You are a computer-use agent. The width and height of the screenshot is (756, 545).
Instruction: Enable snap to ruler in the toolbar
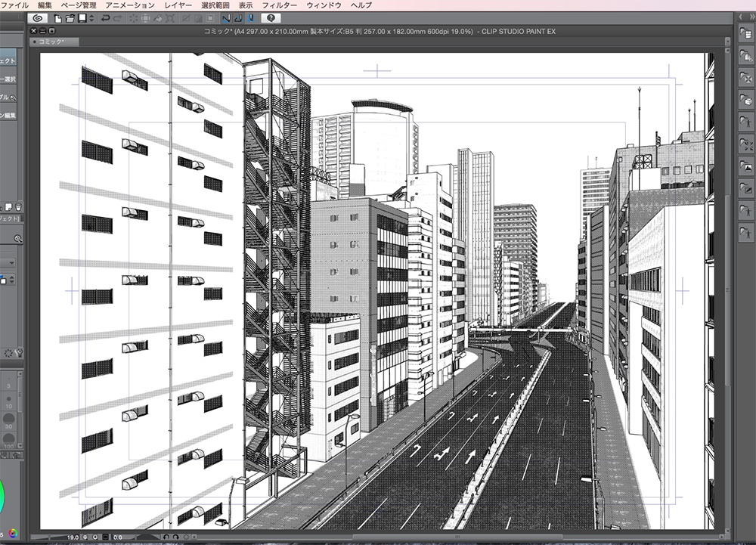225,20
